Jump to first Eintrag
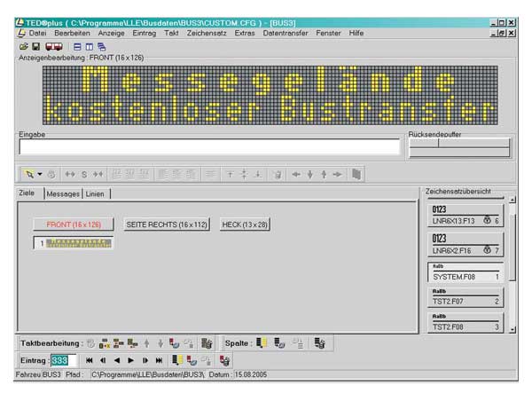Screen dimensions: 532x401 coord(90,360)
